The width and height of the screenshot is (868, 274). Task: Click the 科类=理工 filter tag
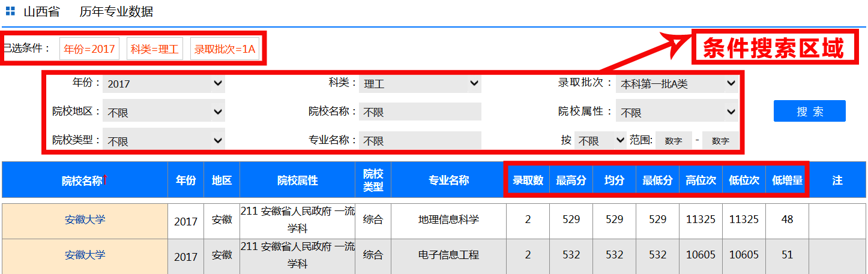point(155,49)
